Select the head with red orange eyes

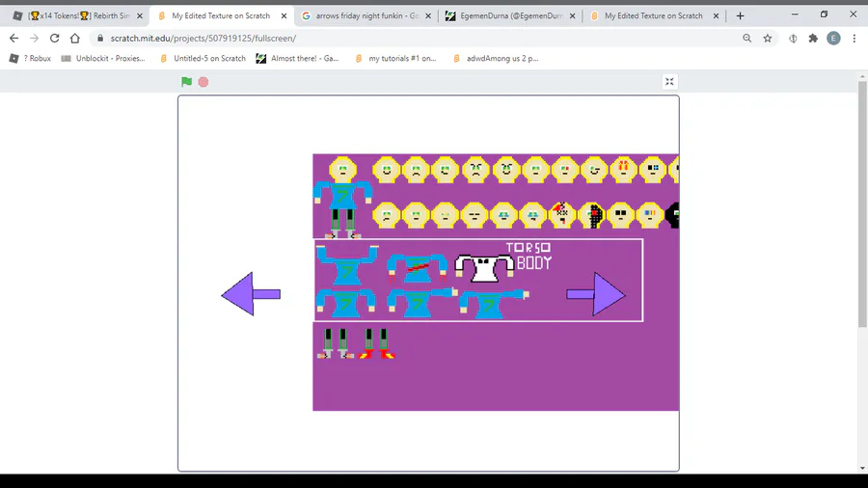tap(623, 170)
